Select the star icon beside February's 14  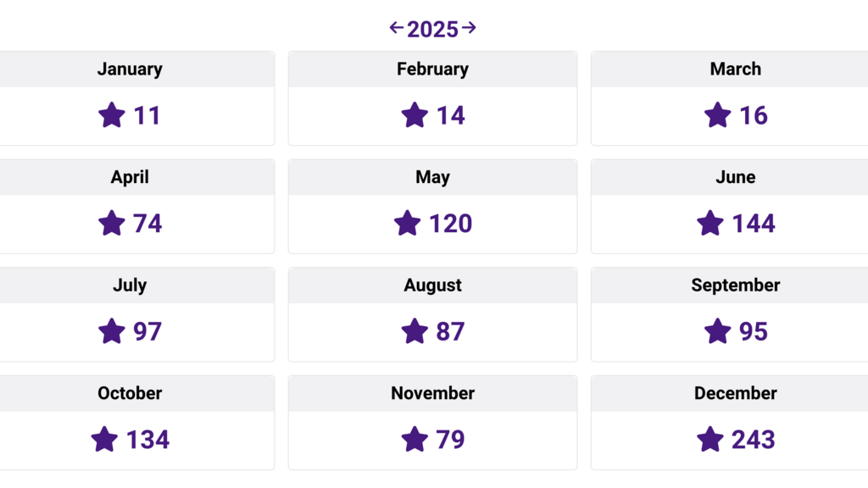coord(415,115)
